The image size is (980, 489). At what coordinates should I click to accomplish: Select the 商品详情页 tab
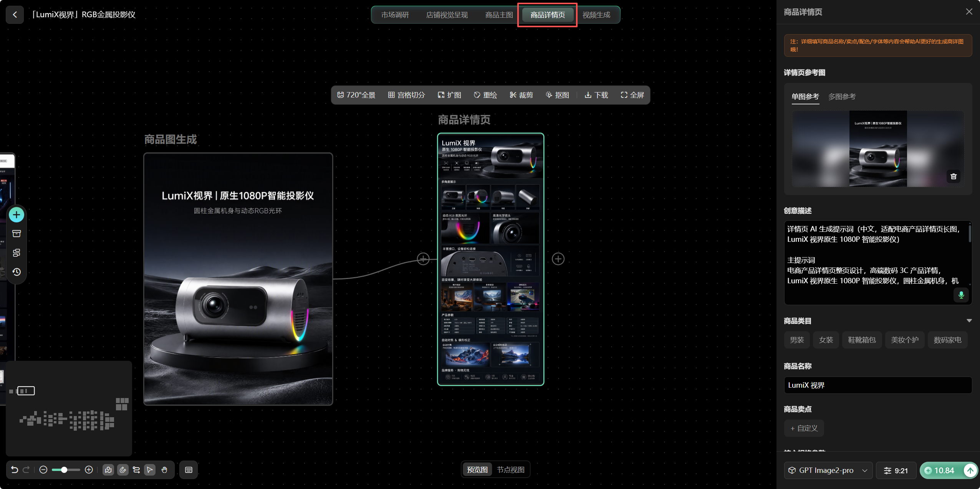[548, 15]
